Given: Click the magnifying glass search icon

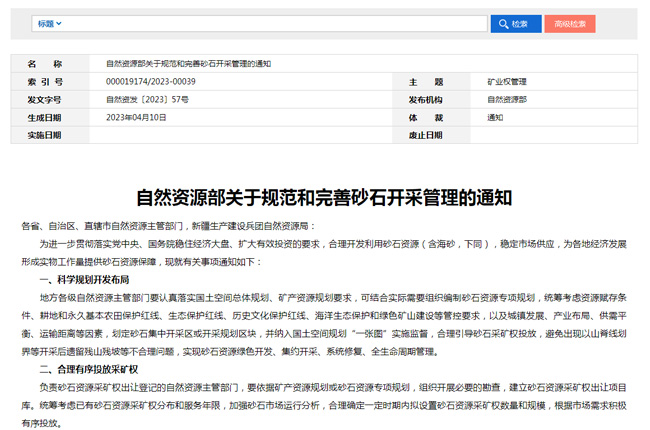Looking at the screenshot, I should tap(502, 23).
